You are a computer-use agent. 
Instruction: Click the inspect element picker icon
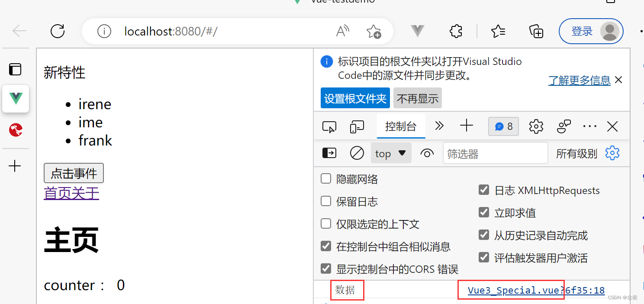tap(329, 127)
